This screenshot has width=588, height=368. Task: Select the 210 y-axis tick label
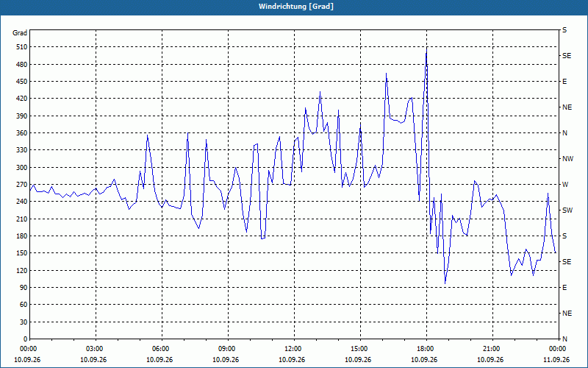coord(22,219)
